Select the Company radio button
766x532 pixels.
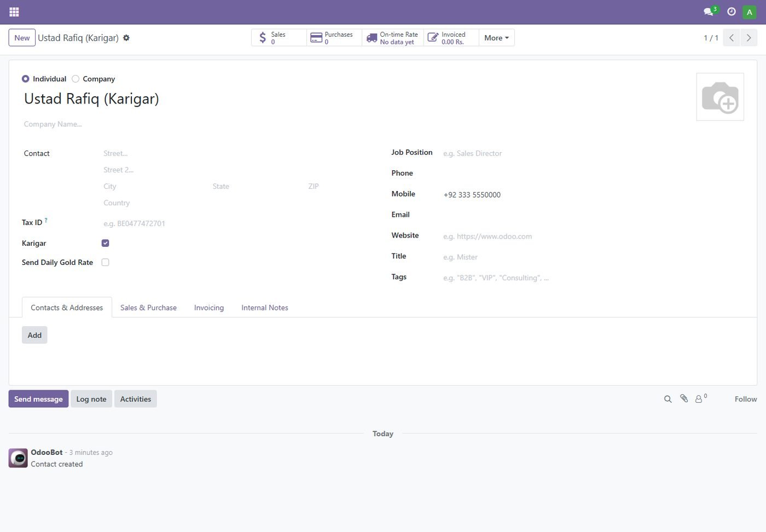(x=76, y=79)
